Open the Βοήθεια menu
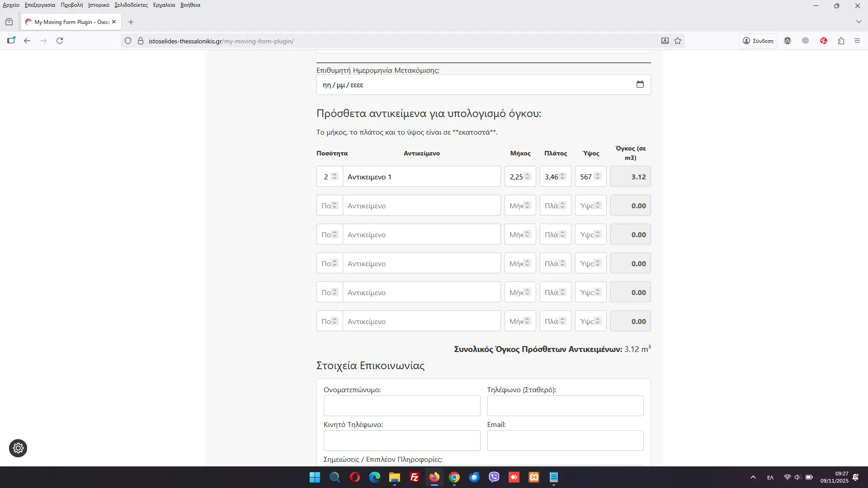The width and height of the screenshot is (868, 488). 190,5
